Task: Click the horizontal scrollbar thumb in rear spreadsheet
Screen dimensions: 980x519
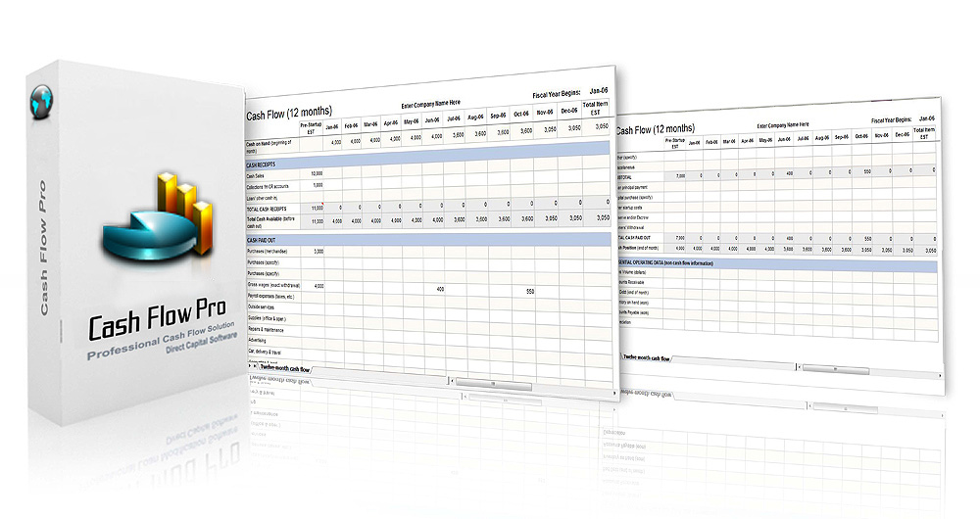Action: (x=836, y=369)
